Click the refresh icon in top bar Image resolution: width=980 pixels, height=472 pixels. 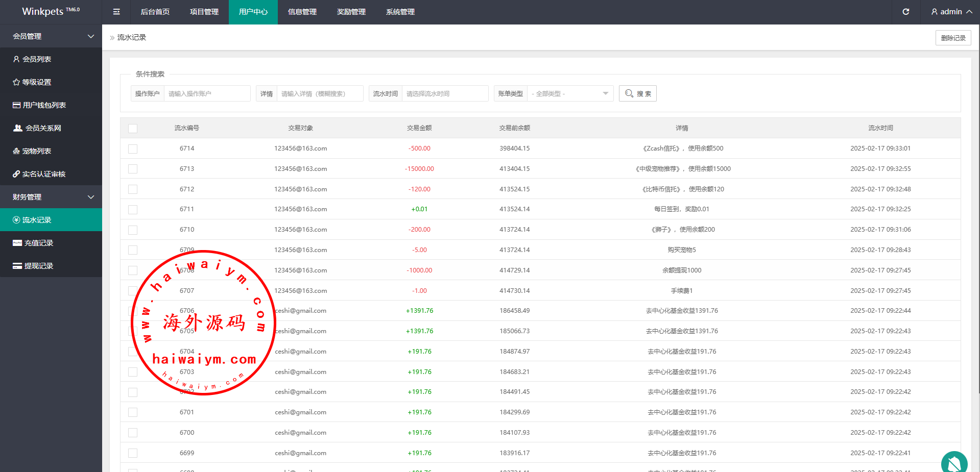tap(905, 12)
